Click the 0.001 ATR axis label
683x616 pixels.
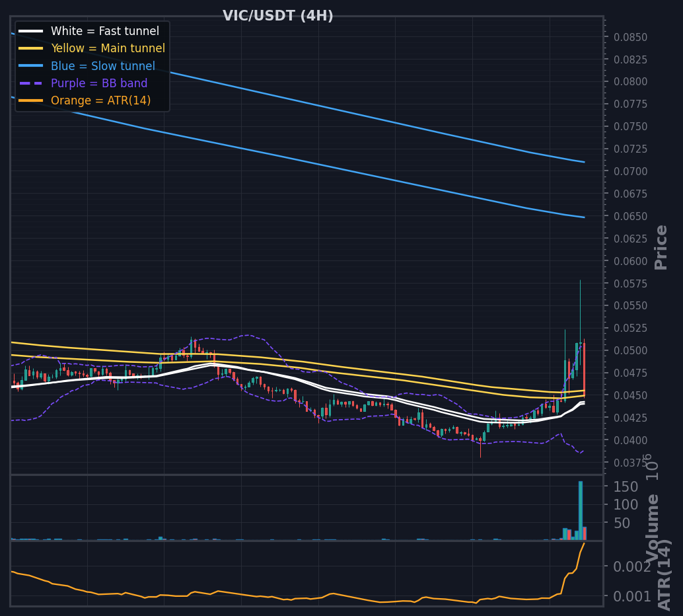click(632, 596)
